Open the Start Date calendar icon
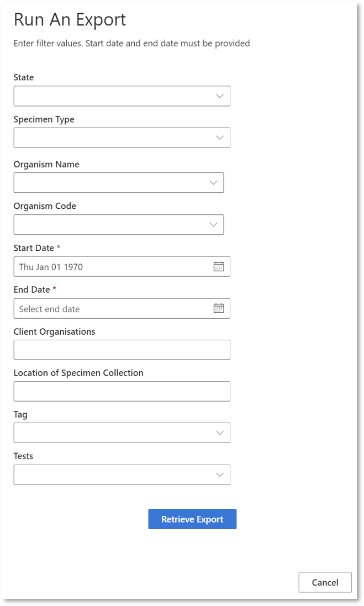This screenshot has width=364, height=606. point(219,266)
